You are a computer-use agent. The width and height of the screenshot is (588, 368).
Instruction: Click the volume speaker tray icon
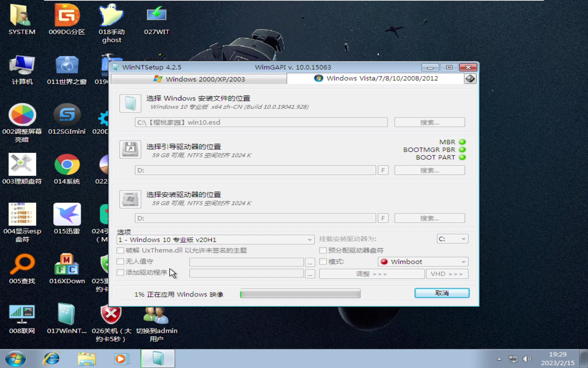coord(527,359)
